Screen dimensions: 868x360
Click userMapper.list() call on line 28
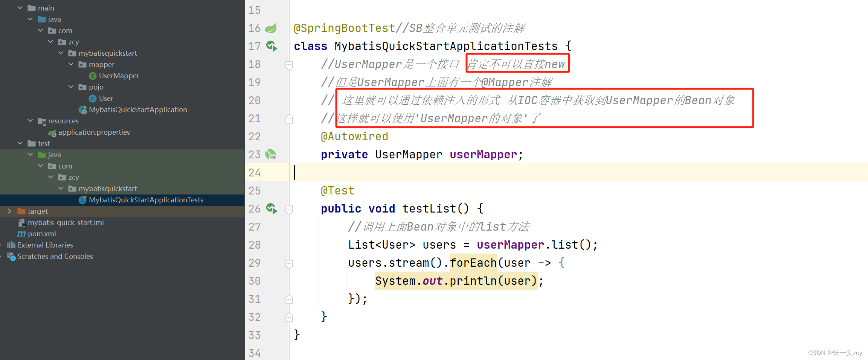[x=534, y=245]
